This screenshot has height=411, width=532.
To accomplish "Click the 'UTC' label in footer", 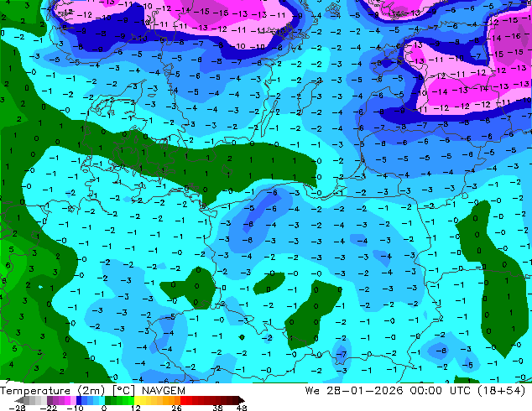I will [x=461, y=391].
